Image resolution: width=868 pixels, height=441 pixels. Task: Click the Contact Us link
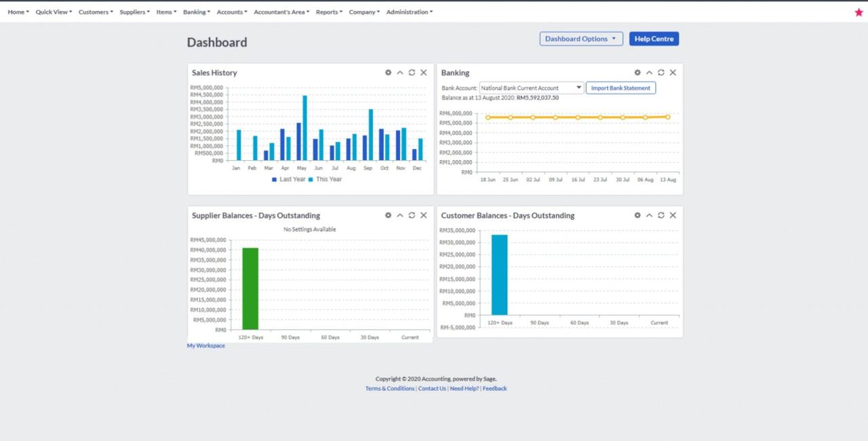point(432,388)
